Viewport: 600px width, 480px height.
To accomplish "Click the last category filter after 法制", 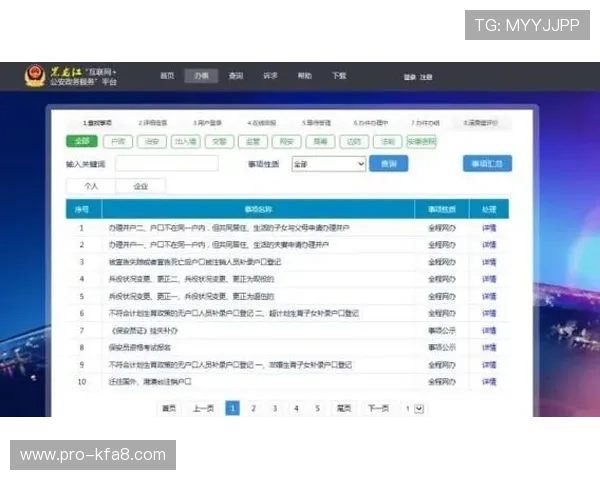I will 421,142.
